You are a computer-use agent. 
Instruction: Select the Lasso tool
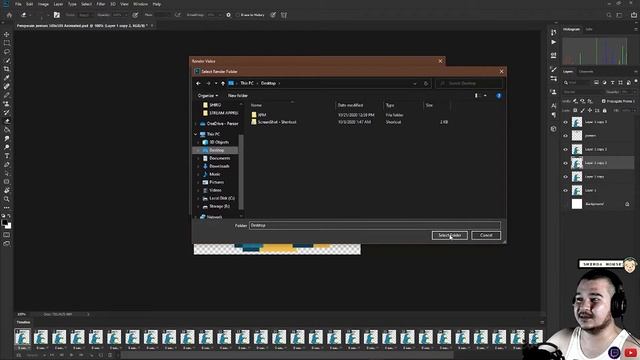tap(7, 52)
